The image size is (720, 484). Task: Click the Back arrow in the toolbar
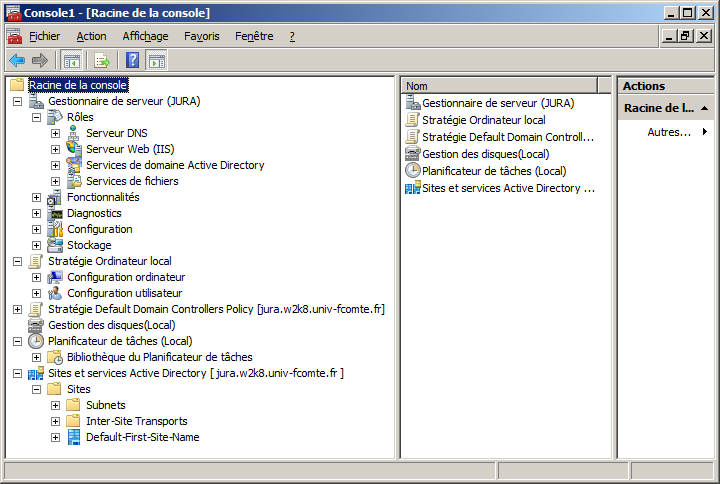coord(17,60)
